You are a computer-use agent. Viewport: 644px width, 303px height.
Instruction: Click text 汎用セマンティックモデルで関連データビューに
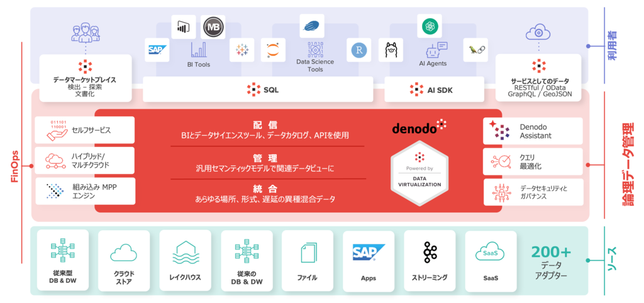pyautogui.click(x=265, y=168)
